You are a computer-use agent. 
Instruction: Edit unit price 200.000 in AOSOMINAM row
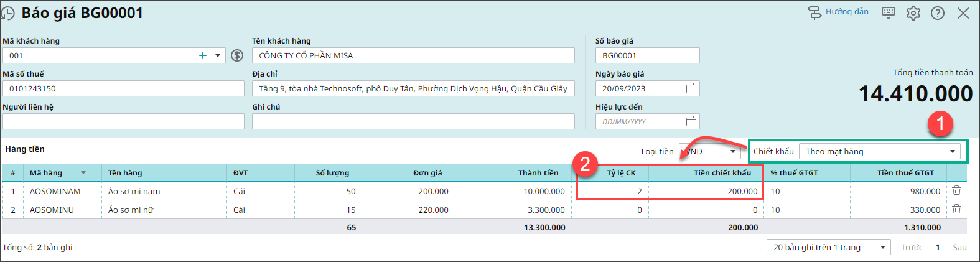pos(408,191)
